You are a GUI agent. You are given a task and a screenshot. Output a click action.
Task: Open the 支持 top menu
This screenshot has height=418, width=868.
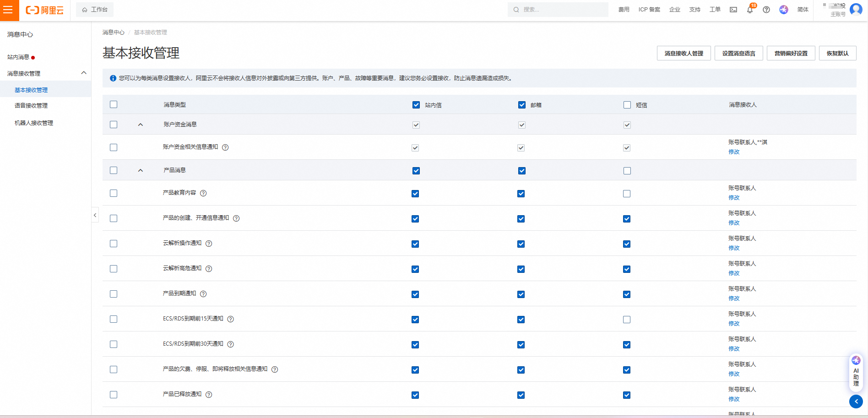tap(695, 10)
